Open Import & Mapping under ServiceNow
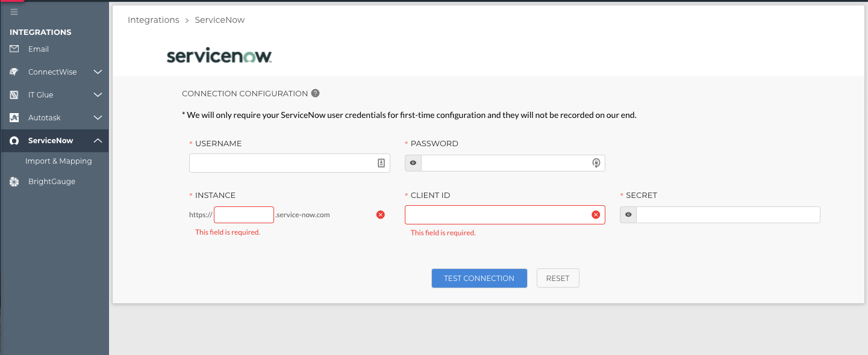The height and width of the screenshot is (355, 868). pos(58,161)
